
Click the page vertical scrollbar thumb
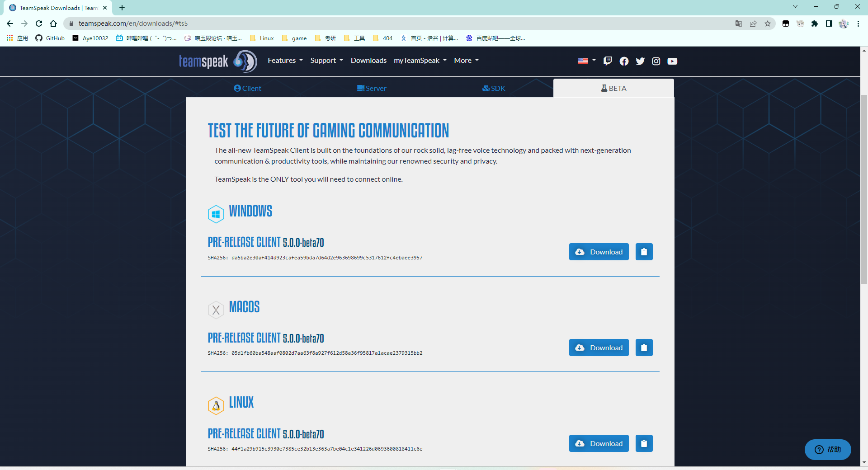(864, 189)
